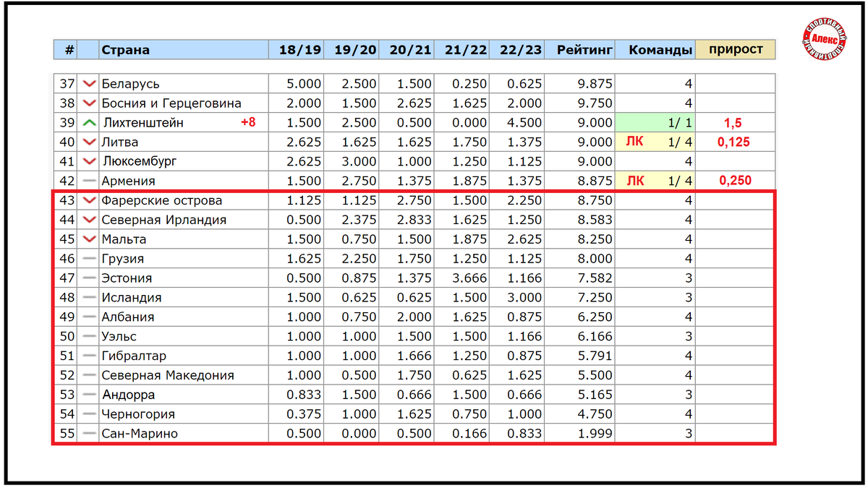The width and height of the screenshot is (868, 488).
Task: Select the прирост column header
Action: pos(736,49)
